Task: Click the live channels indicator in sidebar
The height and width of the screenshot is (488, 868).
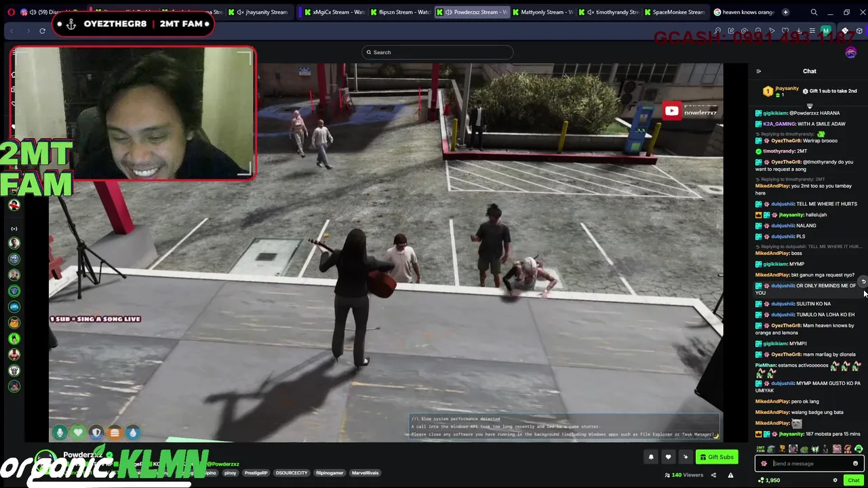Action: [x=14, y=229]
